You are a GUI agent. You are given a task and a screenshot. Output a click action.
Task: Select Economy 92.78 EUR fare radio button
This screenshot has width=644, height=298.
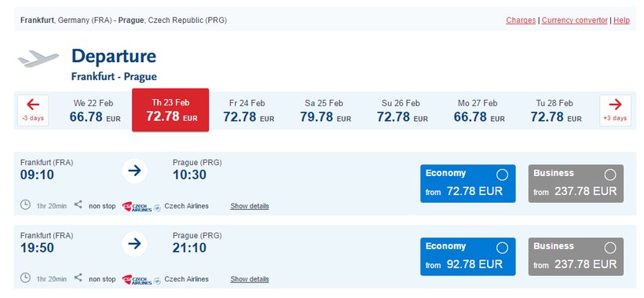(x=502, y=248)
